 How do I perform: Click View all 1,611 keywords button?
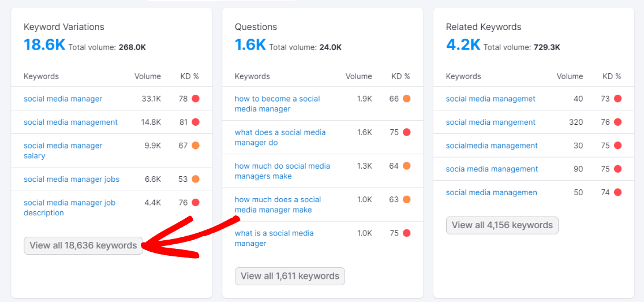coord(290,276)
